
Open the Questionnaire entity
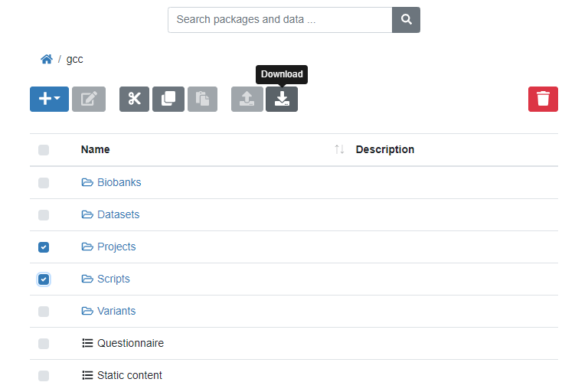[130, 344]
